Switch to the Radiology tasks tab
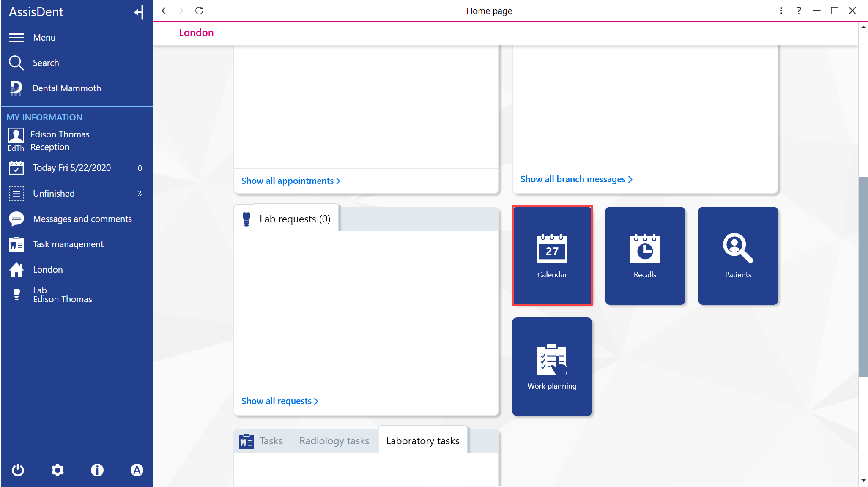The image size is (868, 487). [x=334, y=441]
